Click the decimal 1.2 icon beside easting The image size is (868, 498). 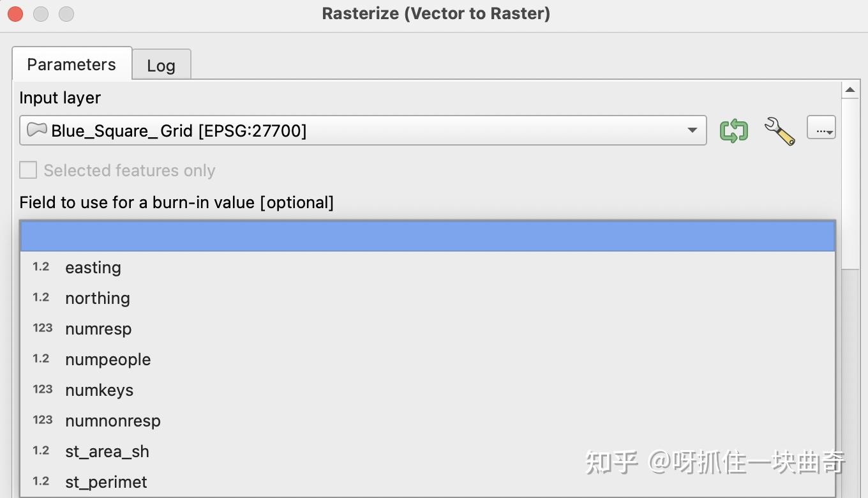40,268
